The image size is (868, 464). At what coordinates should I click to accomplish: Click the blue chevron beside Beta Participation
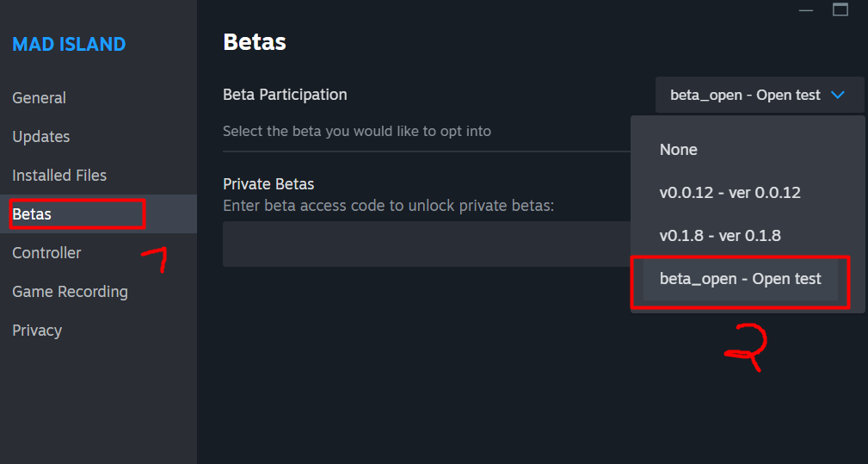tap(839, 96)
